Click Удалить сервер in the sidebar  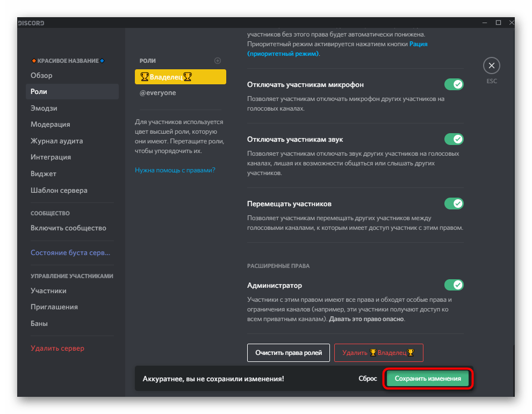pyautogui.click(x=57, y=348)
